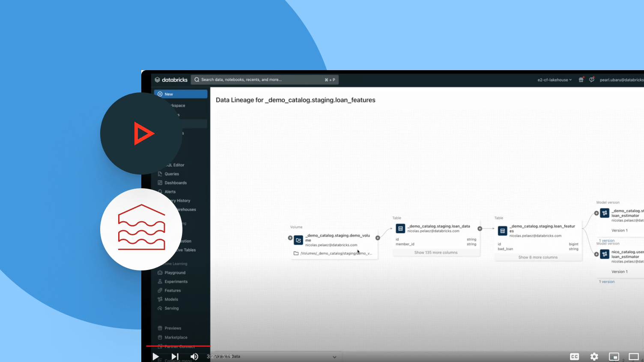Click the loan_data table icon
The height and width of the screenshot is (362, 644).
pos(400,228)
